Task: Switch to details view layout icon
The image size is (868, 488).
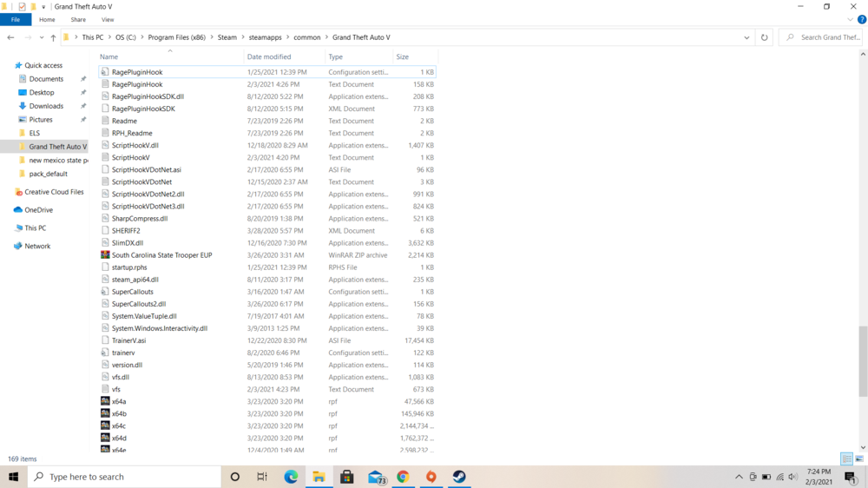Action: [x=847, y=458]
